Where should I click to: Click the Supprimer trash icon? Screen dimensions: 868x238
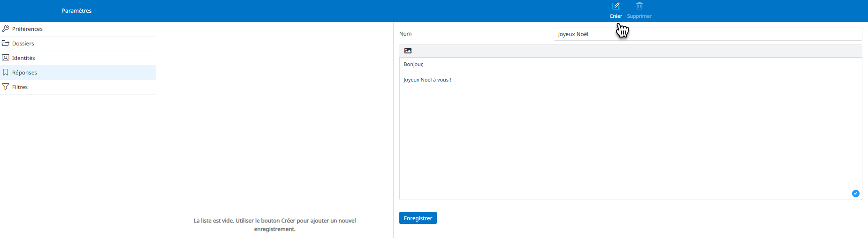[x=639, y=6]
